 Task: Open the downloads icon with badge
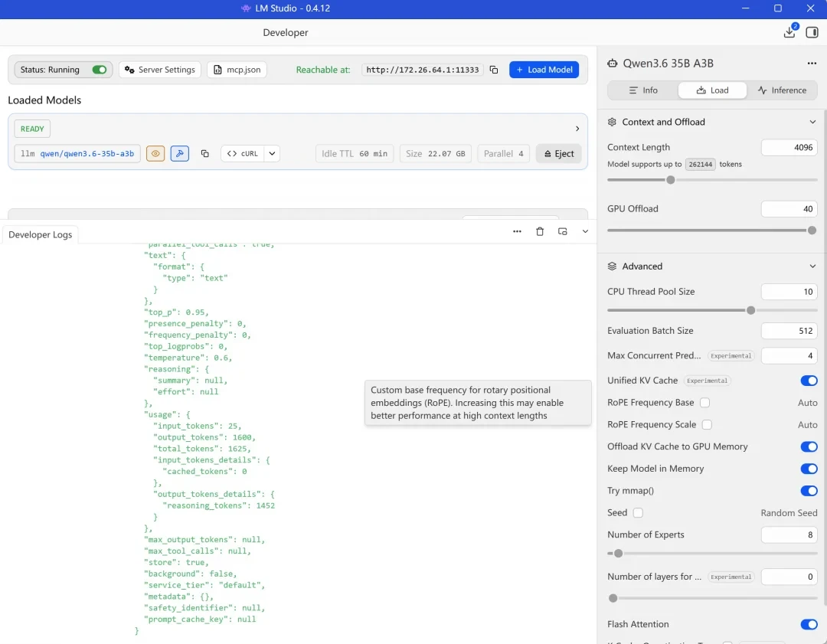(790, 31)
